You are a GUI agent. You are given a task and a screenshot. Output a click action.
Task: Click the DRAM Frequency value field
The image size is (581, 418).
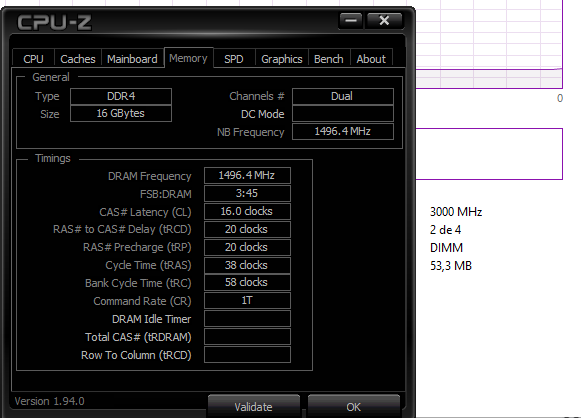coord(247,175)
